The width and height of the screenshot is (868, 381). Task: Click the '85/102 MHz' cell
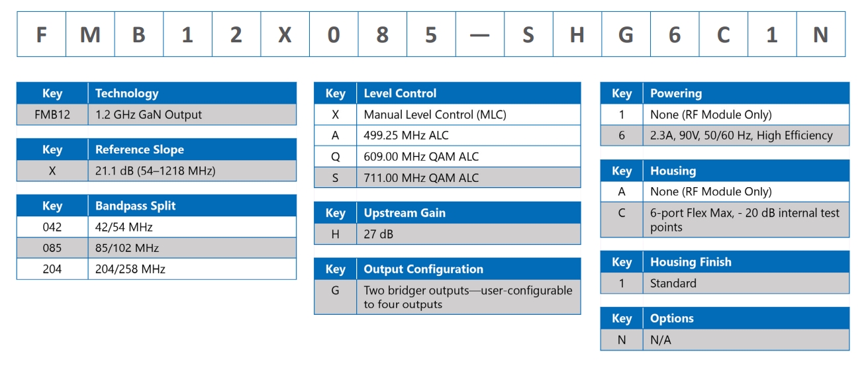point(192,248)
